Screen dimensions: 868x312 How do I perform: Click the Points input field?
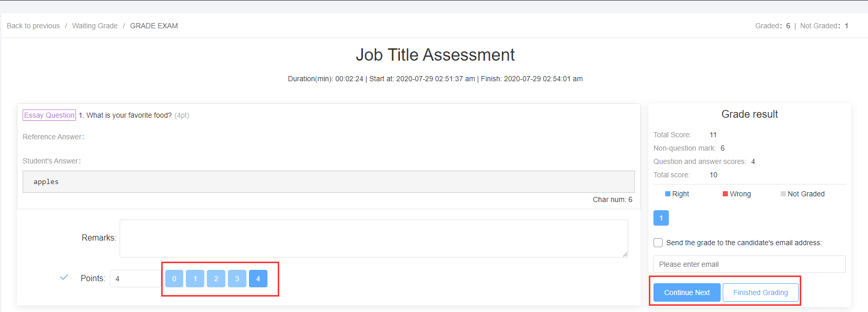(135, 279)
